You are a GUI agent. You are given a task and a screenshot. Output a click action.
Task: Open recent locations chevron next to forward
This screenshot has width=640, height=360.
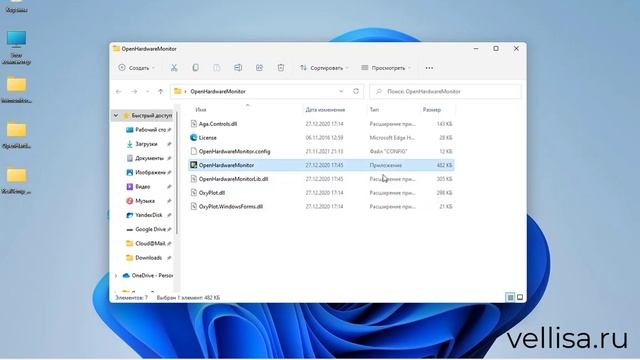147,91
